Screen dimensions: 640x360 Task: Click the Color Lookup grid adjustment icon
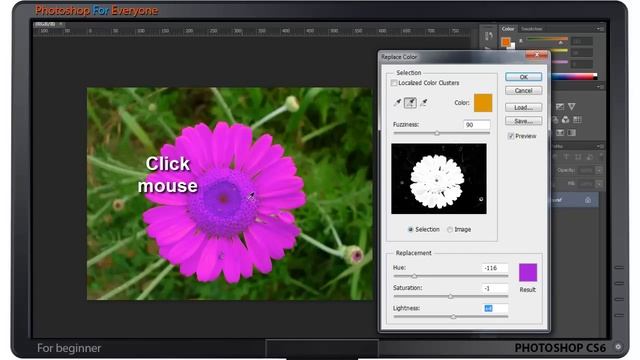tap(577, 120)
